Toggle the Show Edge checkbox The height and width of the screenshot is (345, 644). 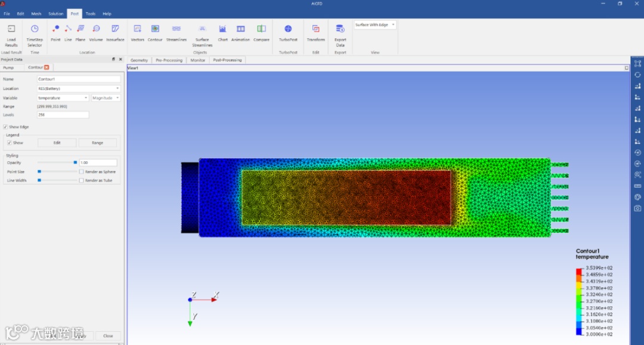(x=5, y=127)
